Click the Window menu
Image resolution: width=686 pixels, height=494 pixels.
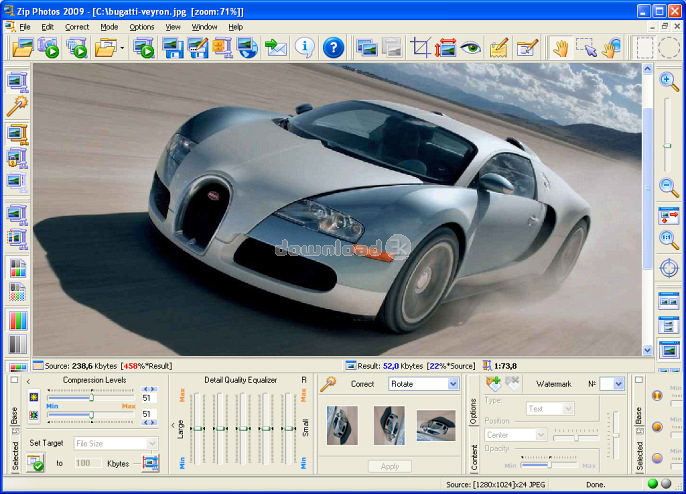pyautogui.click(x=204, y=27)
